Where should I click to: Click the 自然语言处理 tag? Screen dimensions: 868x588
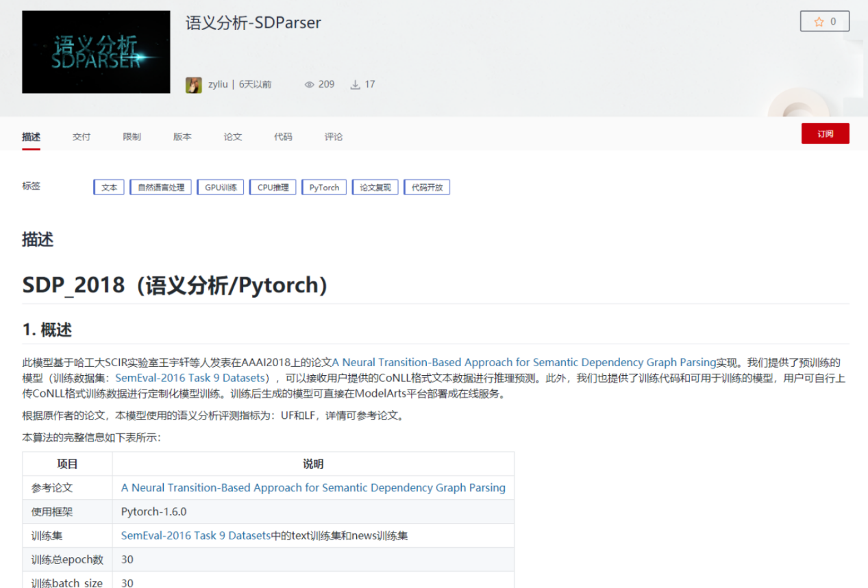[x=161, y=188]
